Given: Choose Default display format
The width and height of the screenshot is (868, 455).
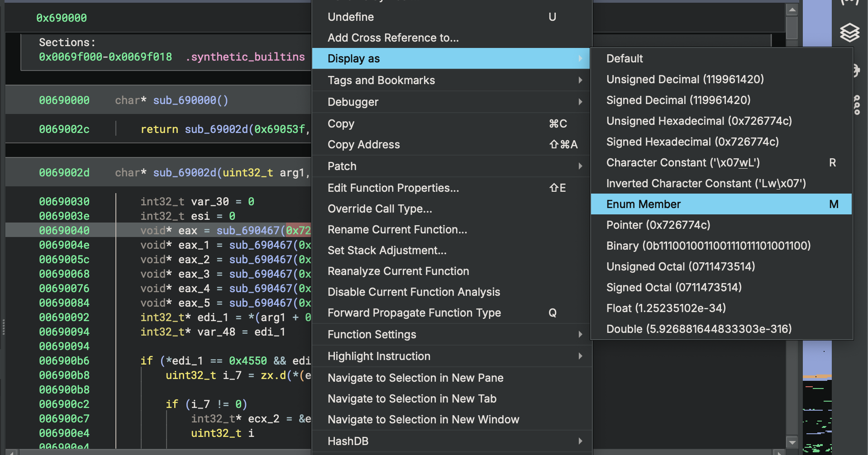Looking at the screenshot, I should (721, 58).
